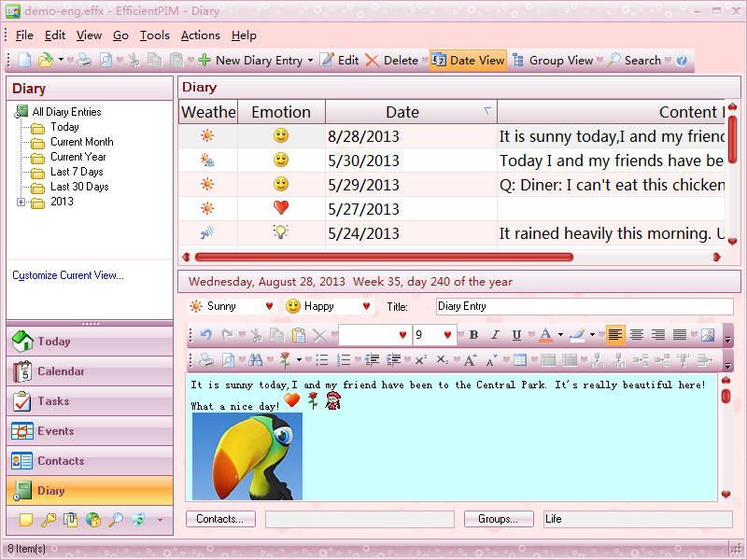
Task: Click the diary list vertical scrollbar thumb
Action: (x=733, y=139)
